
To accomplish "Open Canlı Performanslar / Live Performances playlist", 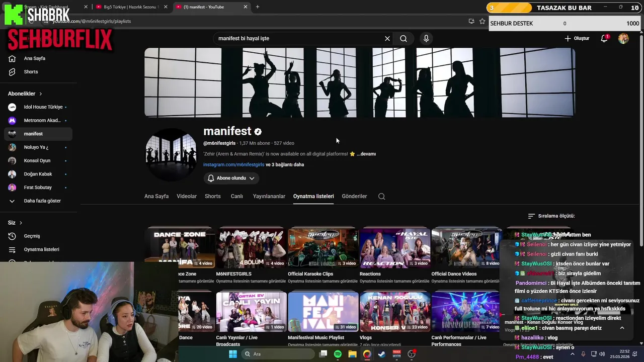I will [x=466, y=311].
